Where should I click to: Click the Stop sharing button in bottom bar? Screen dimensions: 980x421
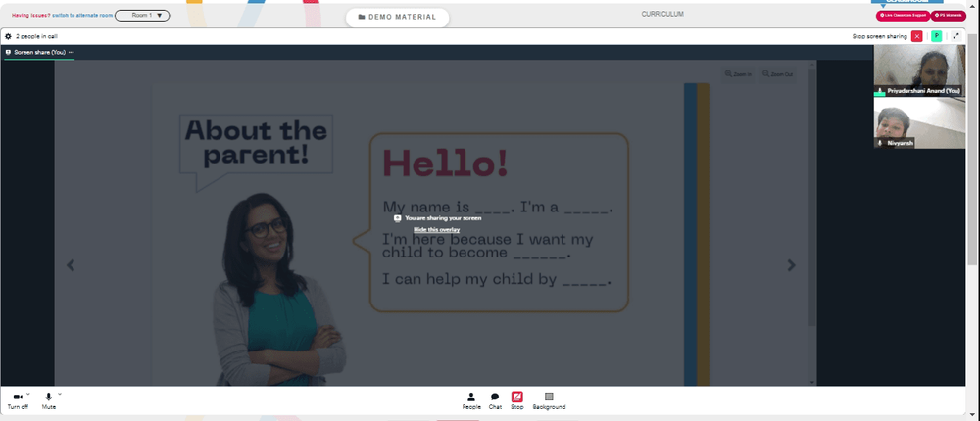coord(516,400)
